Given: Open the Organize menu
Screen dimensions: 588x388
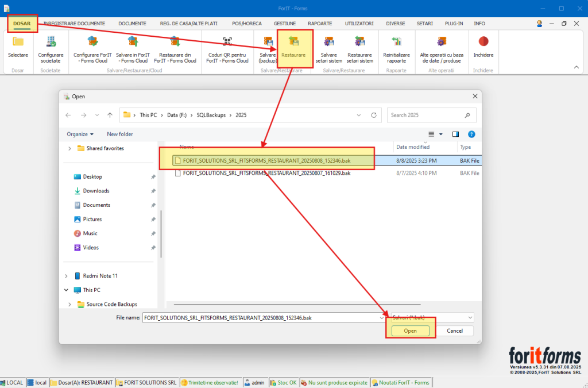Looking at the screenshot, I should [x=80, y=134].
